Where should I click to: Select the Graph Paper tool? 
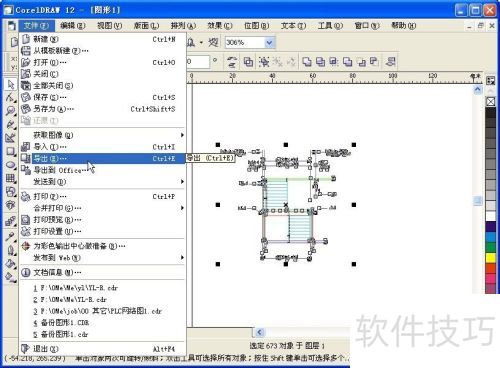click(x=10, y=178)
